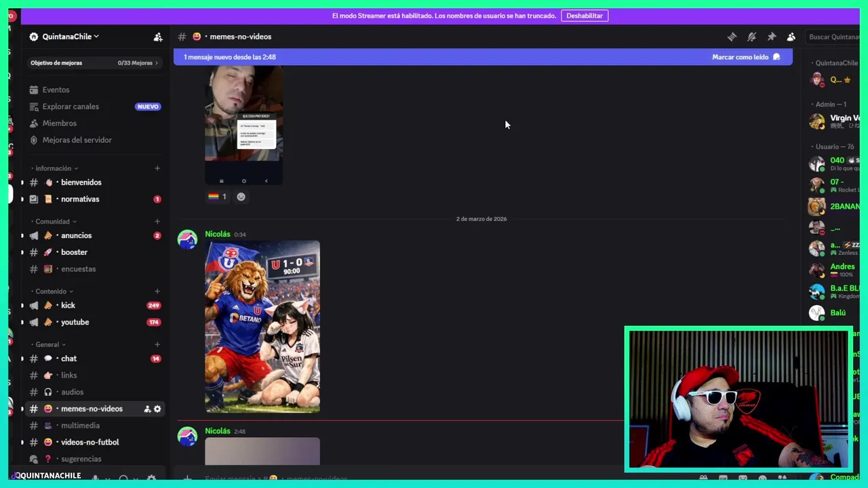The image size is (868, 488).
Task: Click the Eventos calendar icon
Action: click(x=34, y=89)
